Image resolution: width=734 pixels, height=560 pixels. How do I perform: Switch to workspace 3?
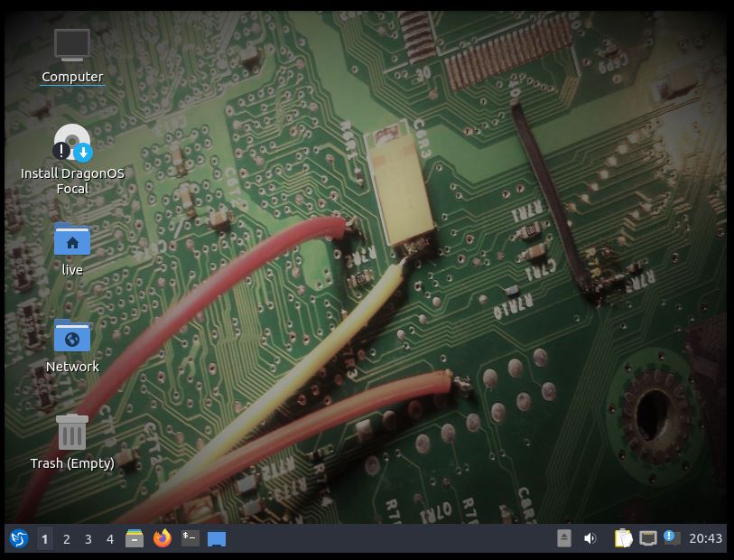tap(88, 539)
